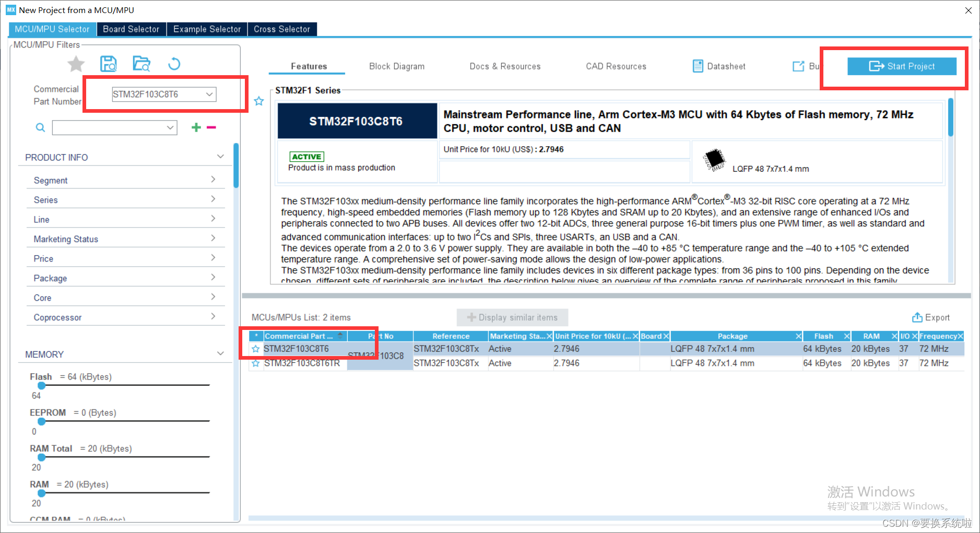Remove the RAM column
Viewport: 980px width, 533px height.
pyautogui.click(x=894, y=336)
